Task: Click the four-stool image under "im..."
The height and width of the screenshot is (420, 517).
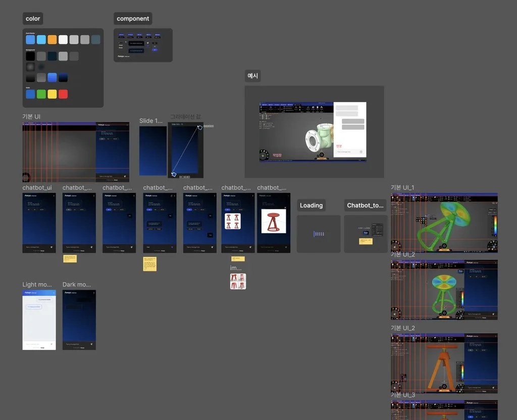Action: click(238, 282)
